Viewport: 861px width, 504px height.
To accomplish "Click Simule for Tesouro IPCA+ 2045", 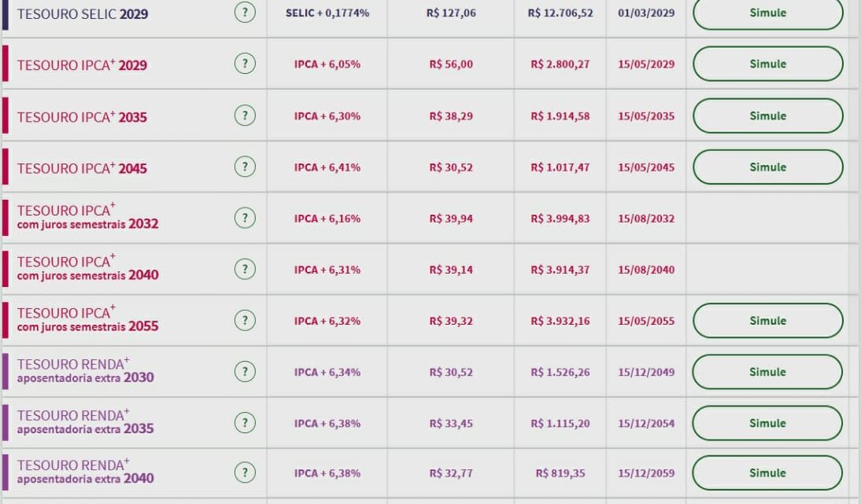I will coord(767,167).
